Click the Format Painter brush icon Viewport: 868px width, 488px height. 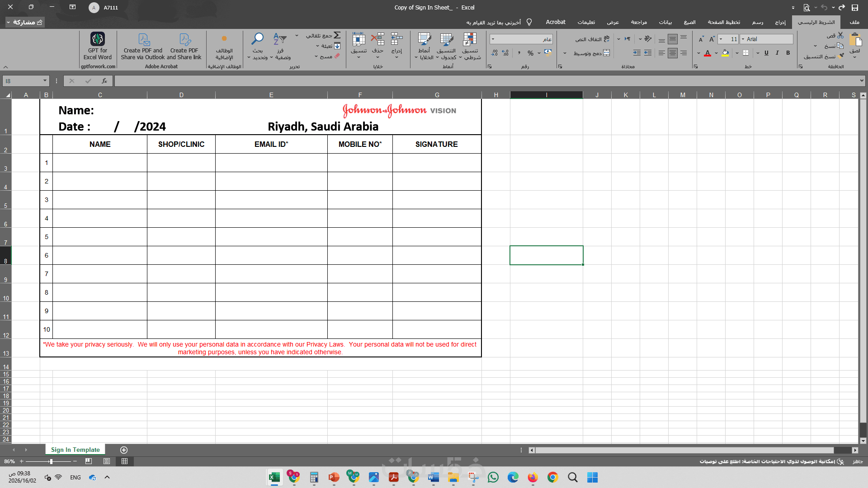click(x=841, y=56)
